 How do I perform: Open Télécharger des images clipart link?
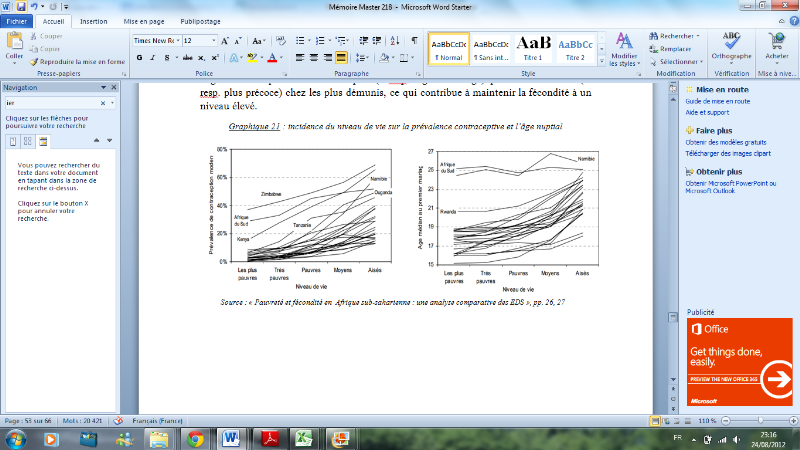728,154
